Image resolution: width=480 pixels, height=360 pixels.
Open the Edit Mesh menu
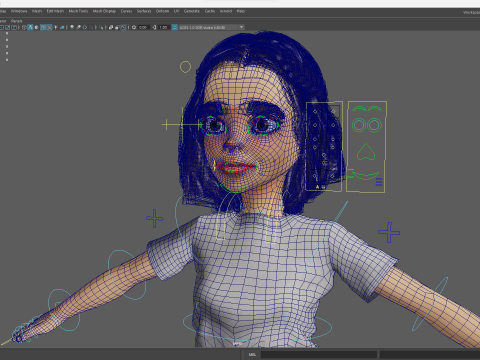coord(55,11)
